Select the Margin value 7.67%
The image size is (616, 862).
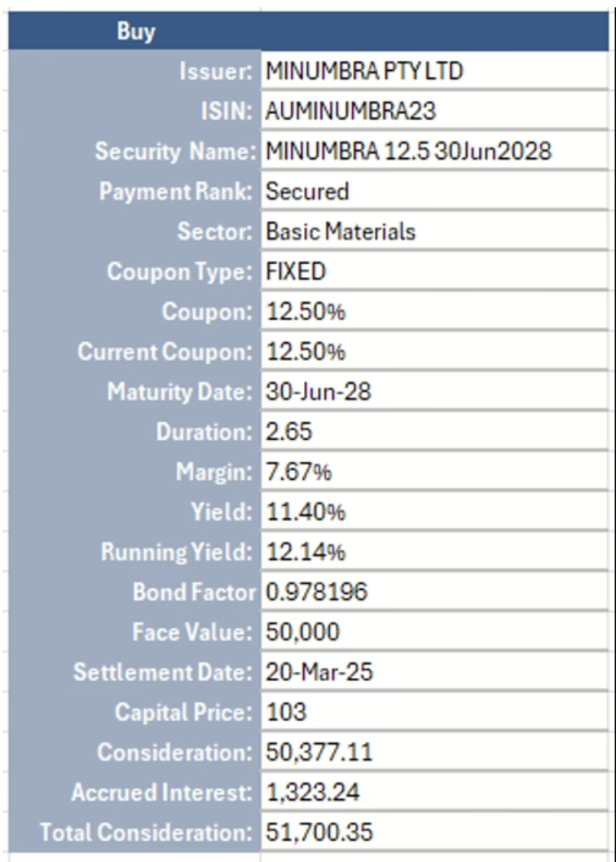coord(299,472)
